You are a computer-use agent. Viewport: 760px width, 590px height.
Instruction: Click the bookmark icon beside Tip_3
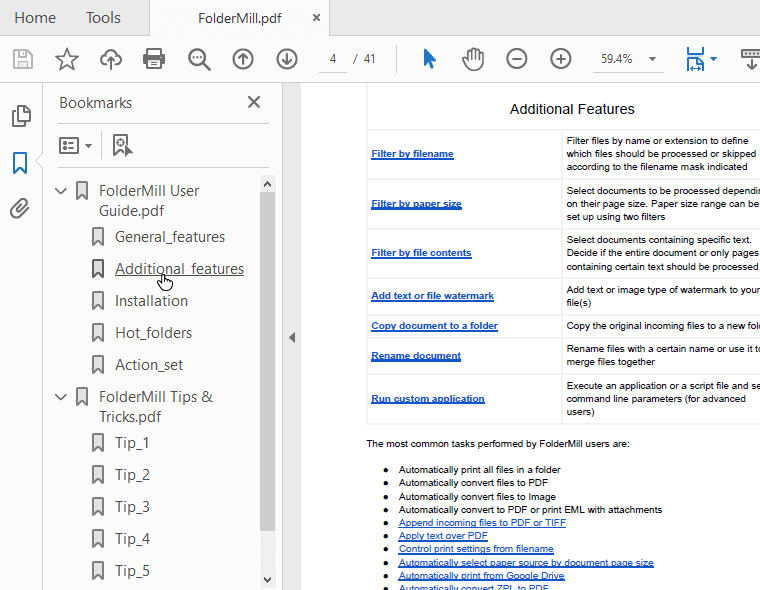[98, 507]
